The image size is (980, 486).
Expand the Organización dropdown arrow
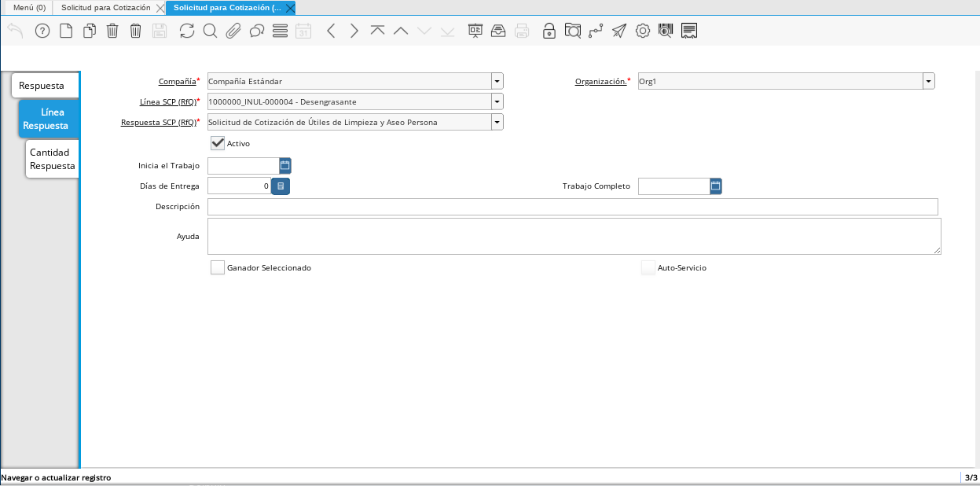929,81
